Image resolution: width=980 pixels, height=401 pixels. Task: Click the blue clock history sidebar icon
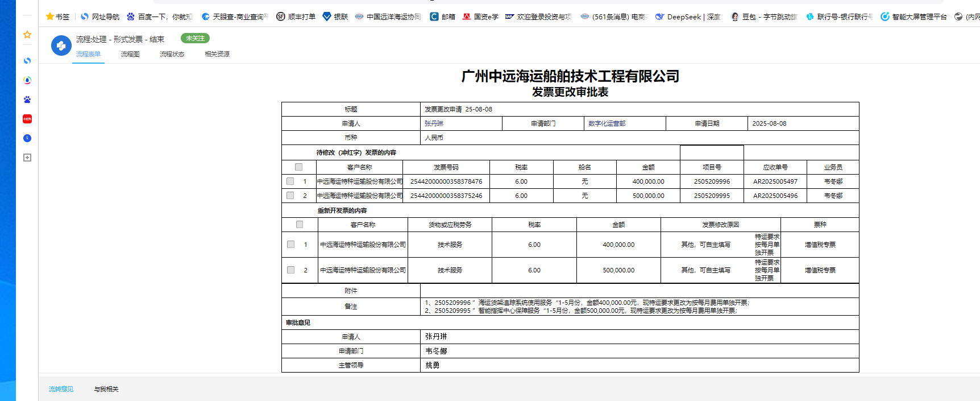27,138
